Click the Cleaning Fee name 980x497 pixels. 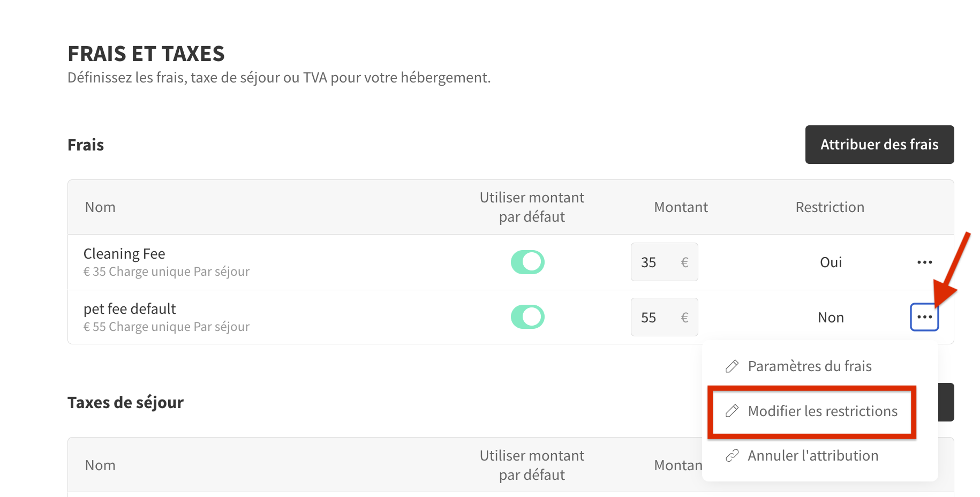click(x=124, y=254)
